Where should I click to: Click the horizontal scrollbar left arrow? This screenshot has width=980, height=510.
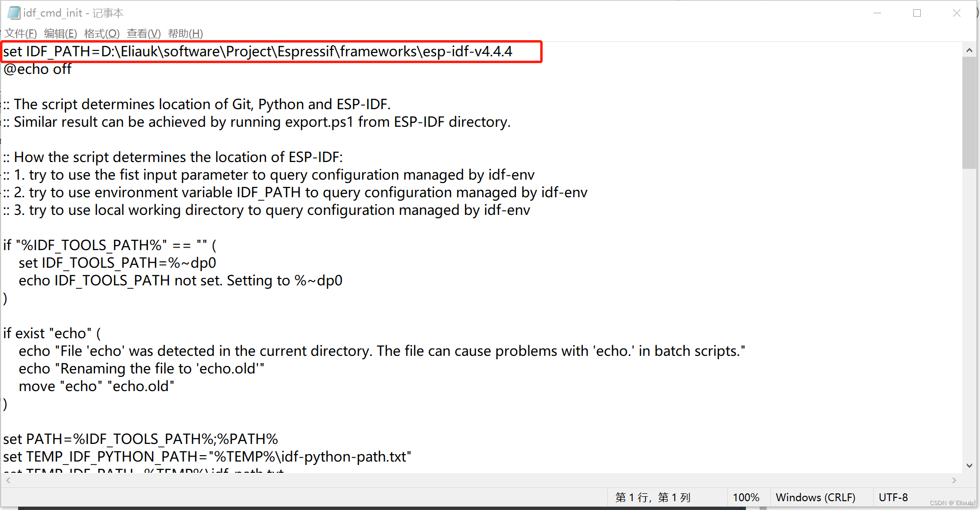click(x=7, y=480)
